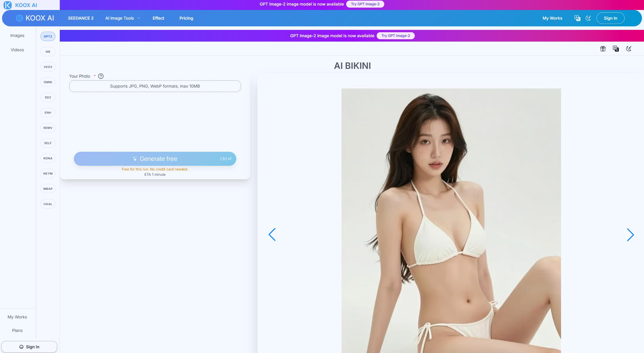
Task: Open language switcher below the banner
Action: pos(616,49)
